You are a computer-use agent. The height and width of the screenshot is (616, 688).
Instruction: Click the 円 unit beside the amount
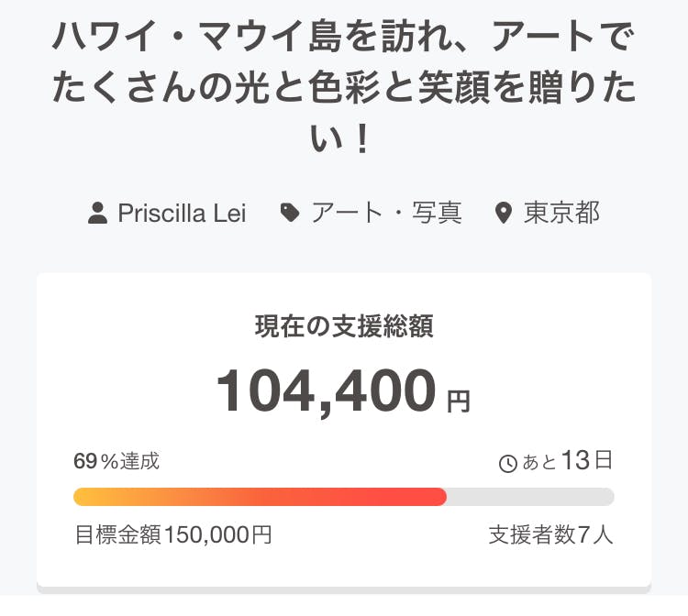pos(458,401)
